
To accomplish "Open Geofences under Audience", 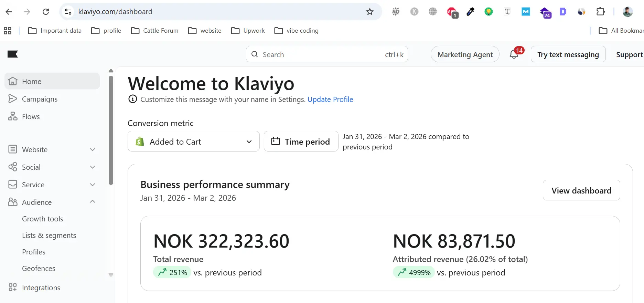I will tap(39, 269).
